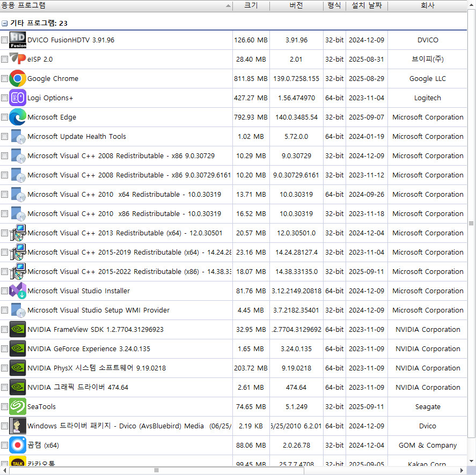Select the 곰캠 (x64) icon

pyautogui.click(x=18, y=446)
